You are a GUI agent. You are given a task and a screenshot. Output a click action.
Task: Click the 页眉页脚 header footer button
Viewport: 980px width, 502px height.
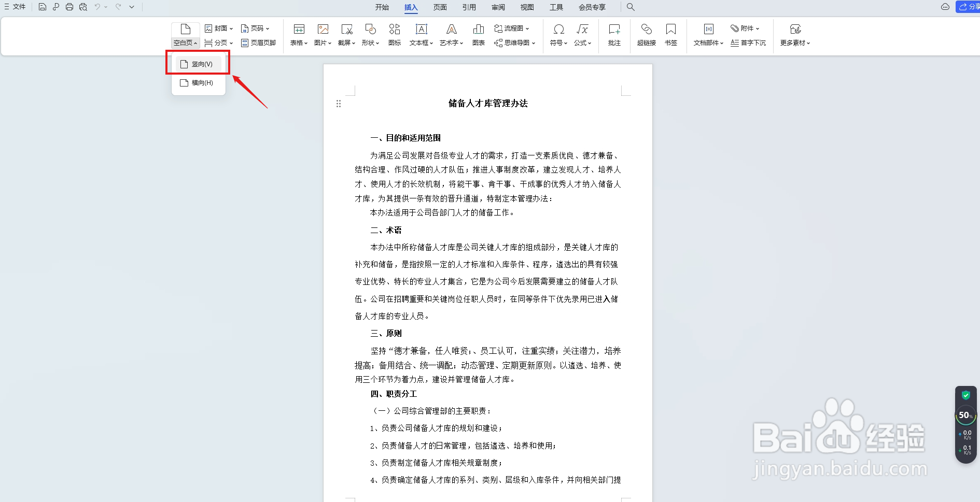pyautogui.click(x=258, y=42)
